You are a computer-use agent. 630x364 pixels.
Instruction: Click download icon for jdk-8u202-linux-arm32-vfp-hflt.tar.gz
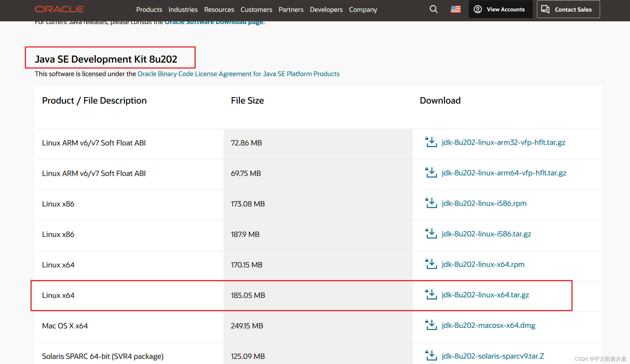(x=431, y=142)
